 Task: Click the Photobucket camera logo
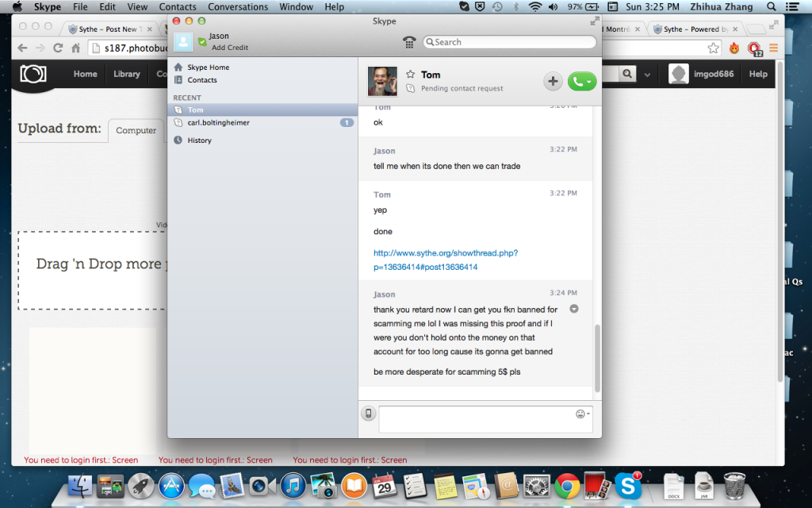pos(33,74)
